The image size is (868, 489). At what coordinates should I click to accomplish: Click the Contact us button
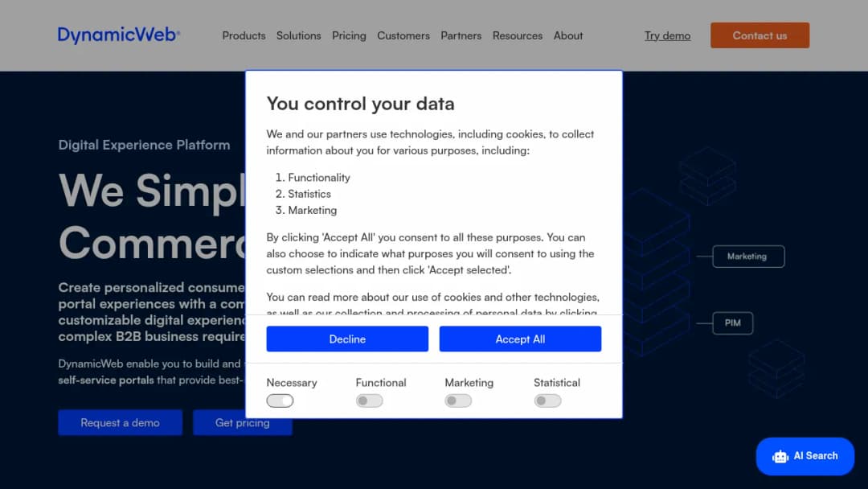pyautogui.click(x=759, y=35)
